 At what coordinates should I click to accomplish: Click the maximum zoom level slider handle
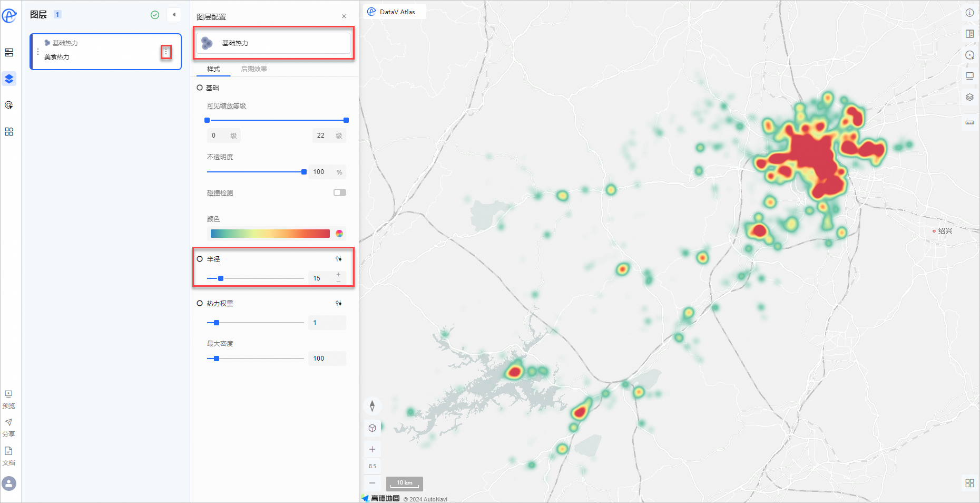346,120
